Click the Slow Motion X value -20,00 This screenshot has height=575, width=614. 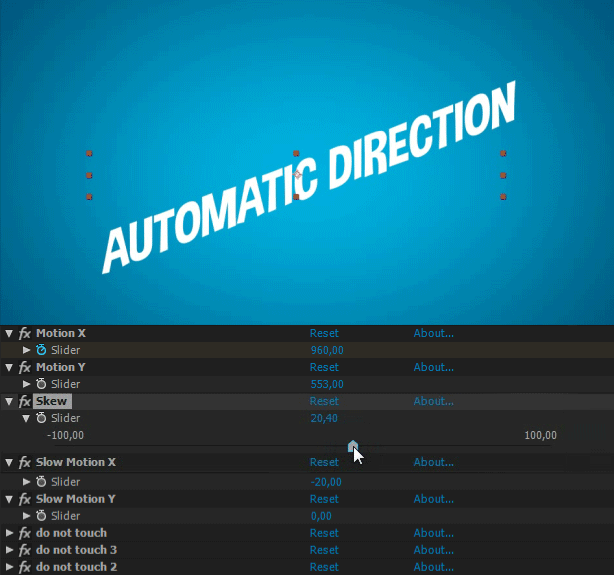[x=326, y=482]
